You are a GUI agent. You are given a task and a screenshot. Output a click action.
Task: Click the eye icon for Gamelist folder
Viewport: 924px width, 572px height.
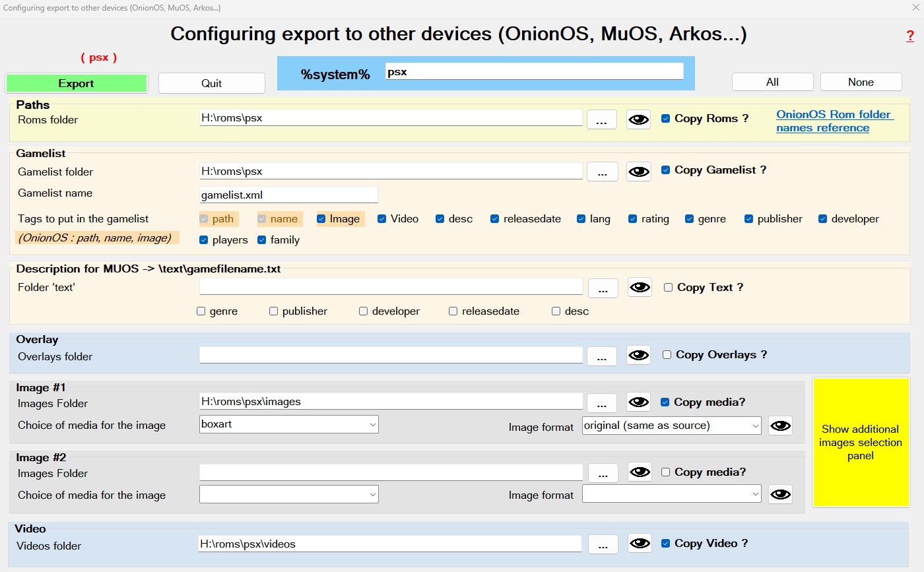[x=638, y=172]
